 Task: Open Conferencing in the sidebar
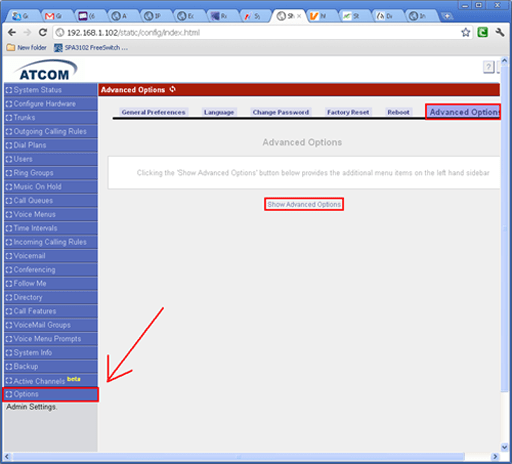[51, 270]
